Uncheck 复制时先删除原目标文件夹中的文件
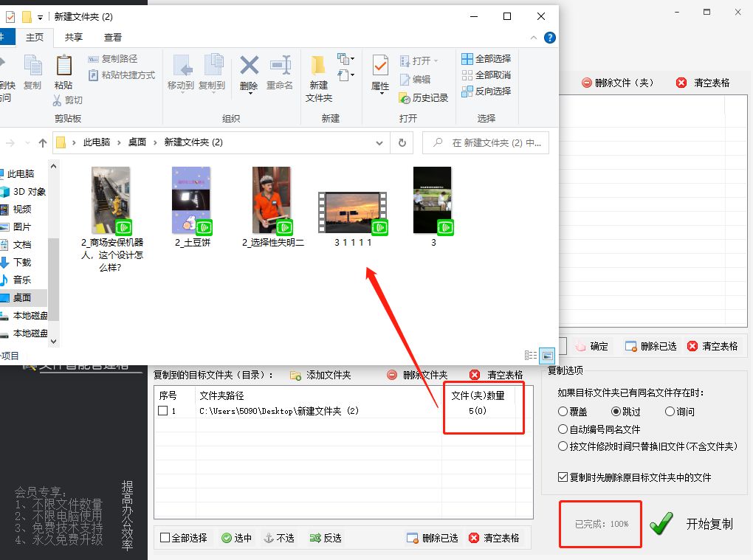This screenshot has width=753, height=560. (x=563, y=477)
